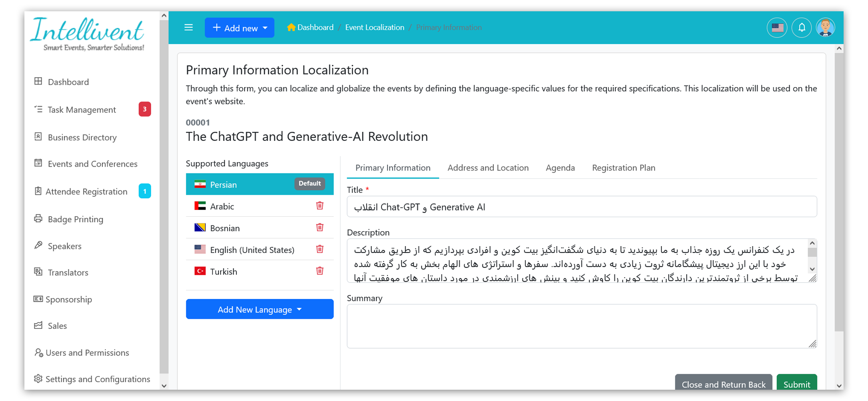This screenshot has width=868, height=401.
Task: Open Attendee Registration in sidebar
Action: pyautogui.click(x=86, y=191)
